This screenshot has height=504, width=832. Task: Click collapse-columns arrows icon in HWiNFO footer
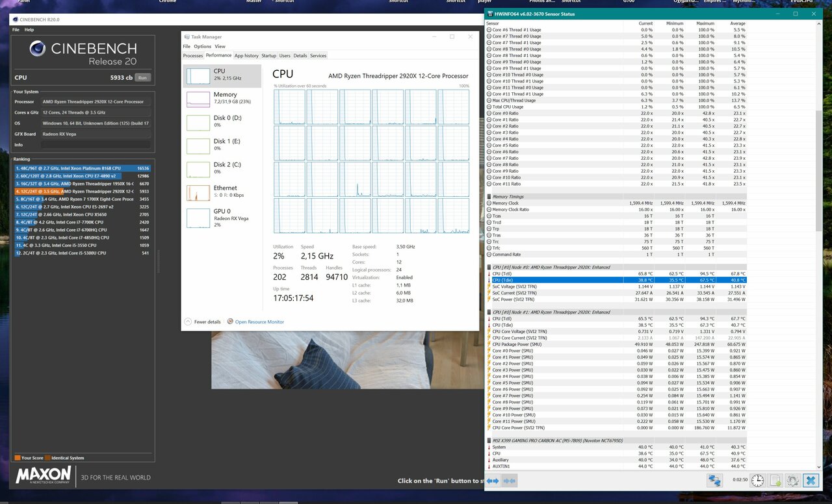pyautogui.click(x=510, y=481)
